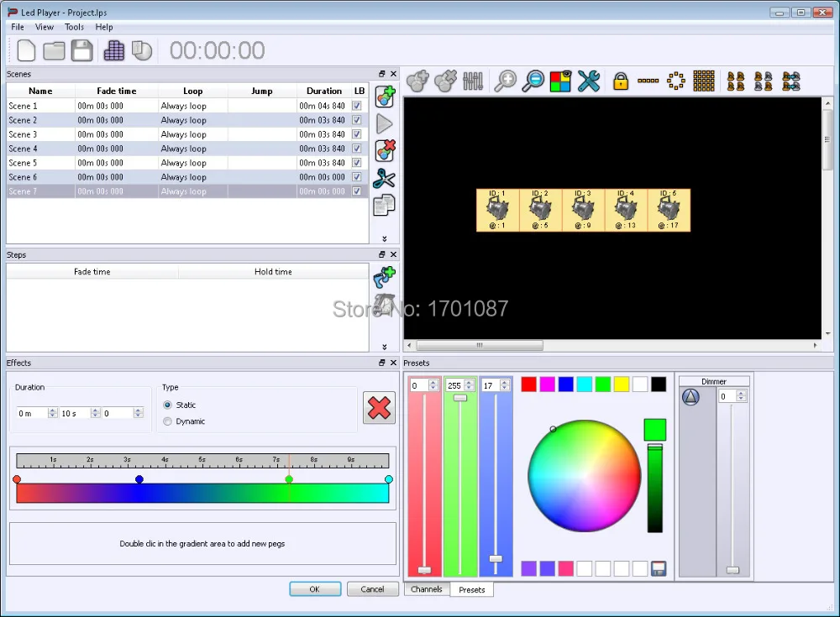
Task: Click the Hold time column header
Action: pyautogui.click(x=273, y=271)
